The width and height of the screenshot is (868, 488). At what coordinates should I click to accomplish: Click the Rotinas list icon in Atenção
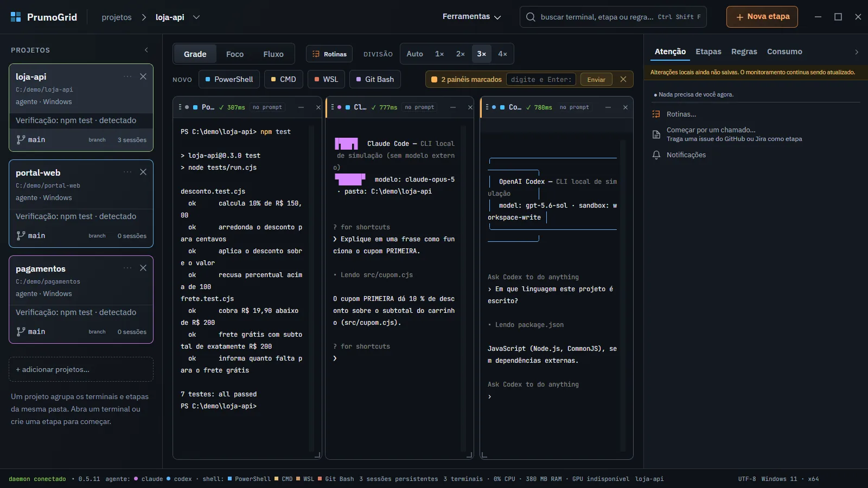pyautogui.click(x=656, y=114)
